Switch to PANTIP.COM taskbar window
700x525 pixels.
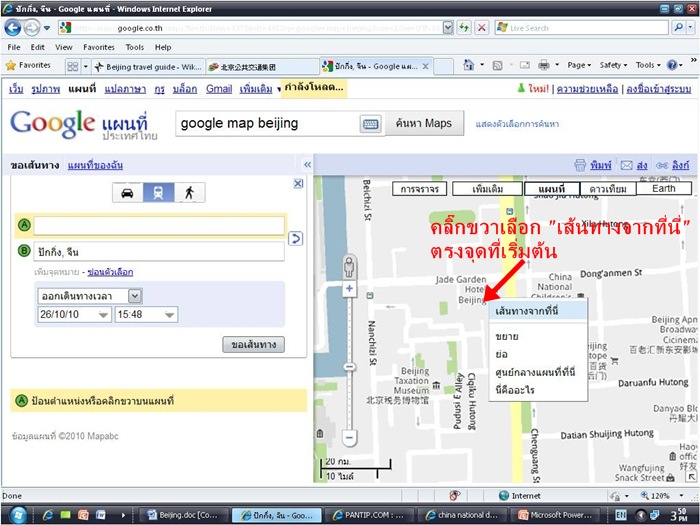(368, 515)
